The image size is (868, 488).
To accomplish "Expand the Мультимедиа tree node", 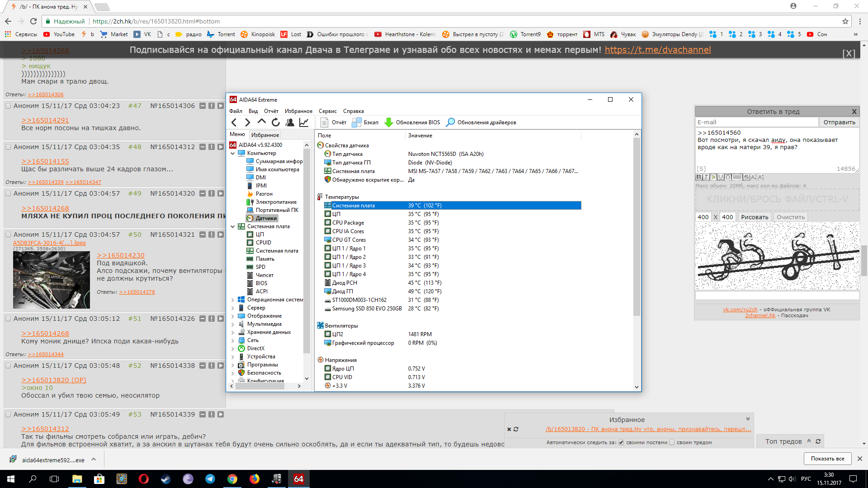I will [233, 324].
